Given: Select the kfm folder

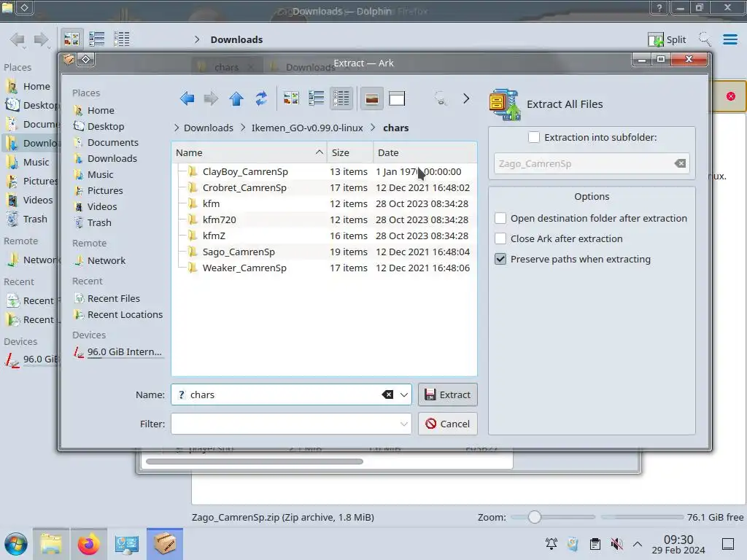Looking at the screenshot, I should [x=211, y=204].
